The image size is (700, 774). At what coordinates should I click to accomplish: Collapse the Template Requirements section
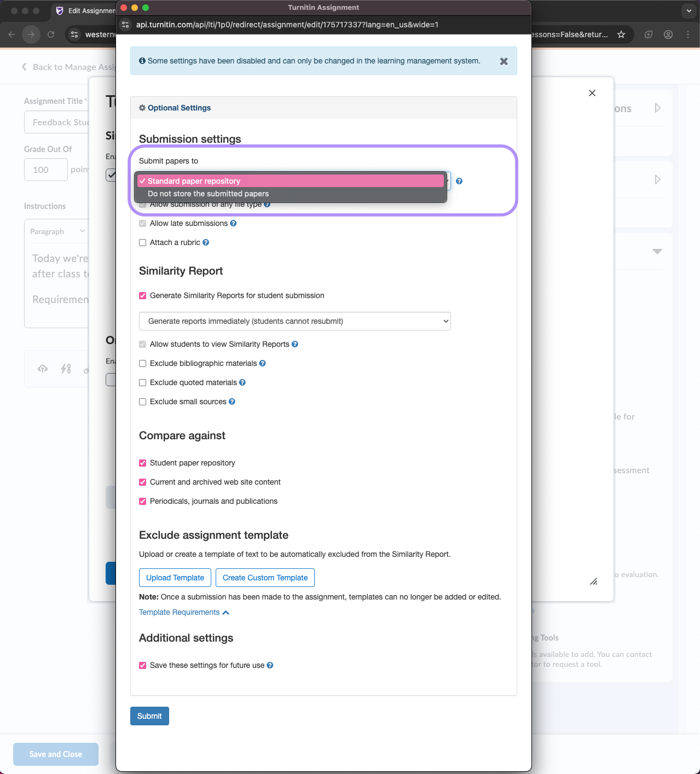[x=184, y=612]
